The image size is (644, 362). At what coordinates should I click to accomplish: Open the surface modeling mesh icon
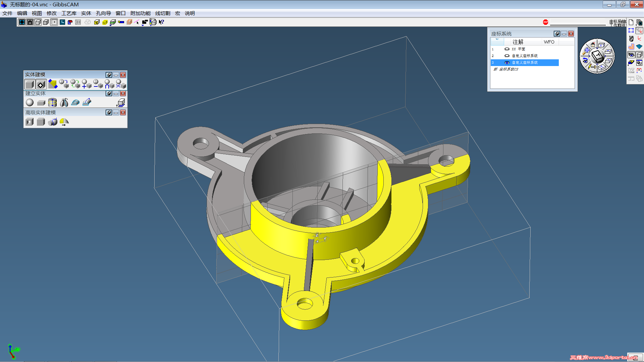point(639,47)
